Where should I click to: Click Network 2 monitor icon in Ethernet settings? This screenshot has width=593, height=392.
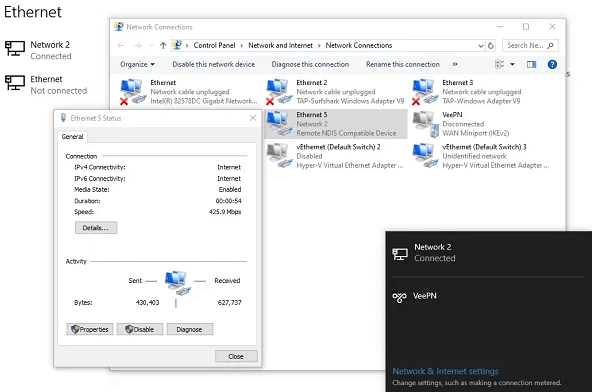15,49
